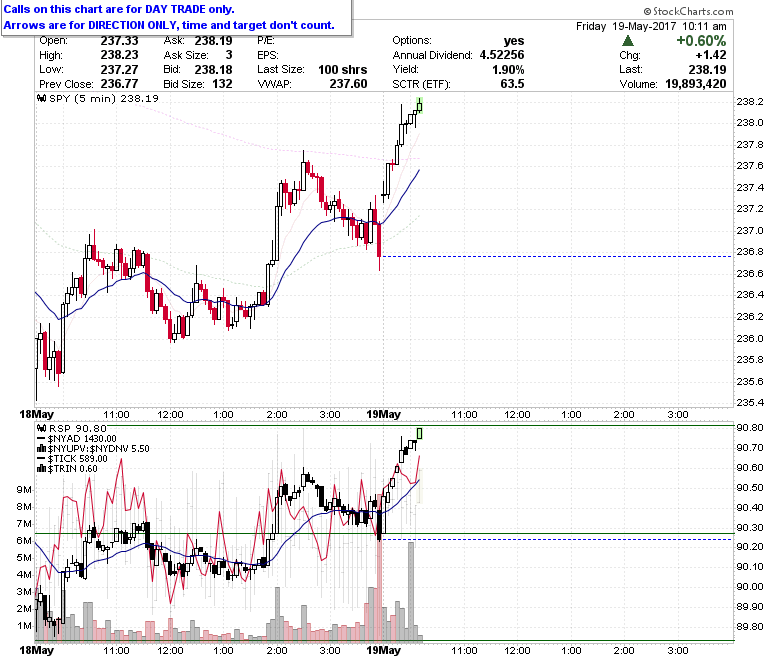Viewport: 780px width, 659px height.
Task: Click the $NYAD 1430.00 legend text
Action: point(82,439)
